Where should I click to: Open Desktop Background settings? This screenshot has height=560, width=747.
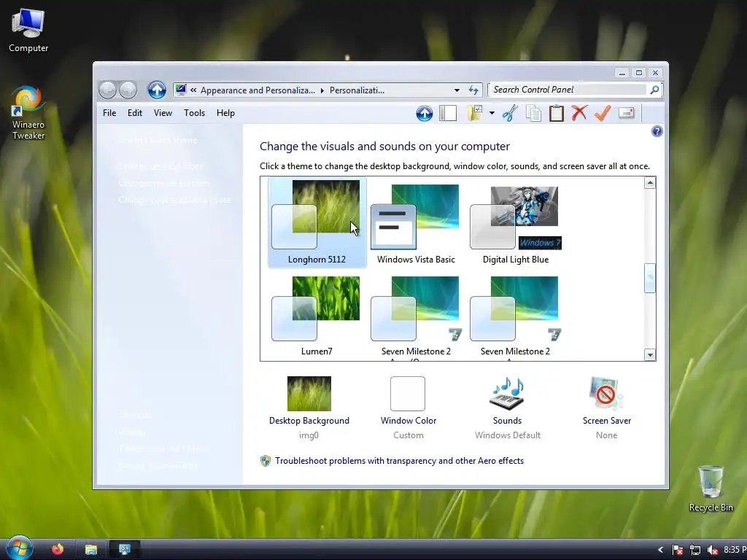pos(309,408)
